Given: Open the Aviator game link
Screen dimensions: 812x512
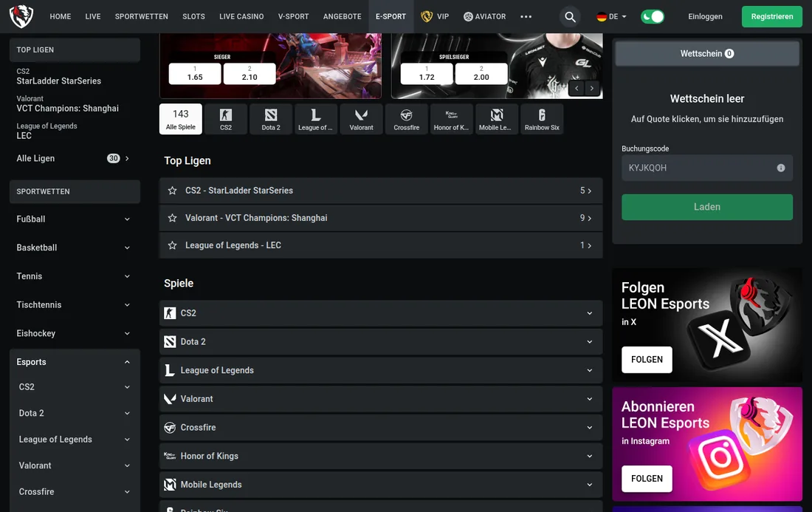Looking at the screenshot, I should 484,16.
